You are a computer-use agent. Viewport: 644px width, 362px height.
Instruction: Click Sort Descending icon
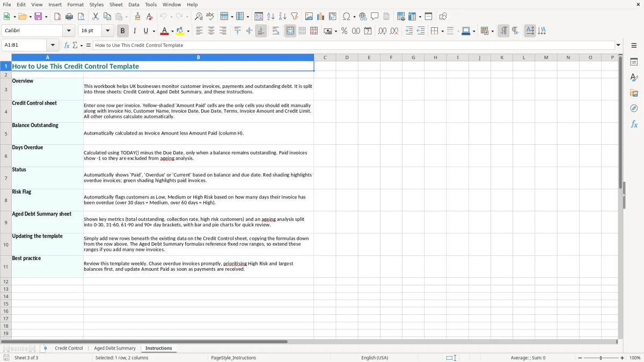click(283, 17)
